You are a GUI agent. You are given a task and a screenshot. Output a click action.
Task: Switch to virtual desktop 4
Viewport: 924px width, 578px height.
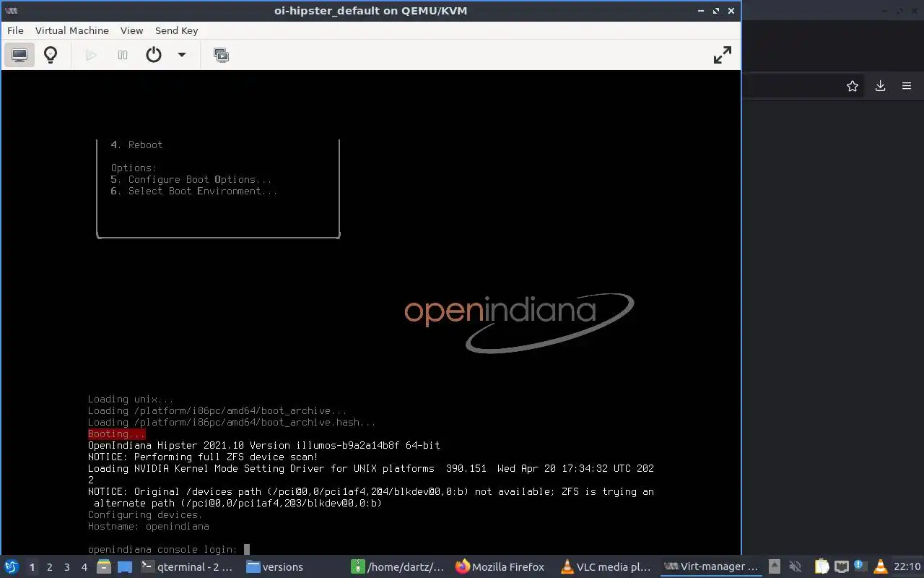point(84,567)
